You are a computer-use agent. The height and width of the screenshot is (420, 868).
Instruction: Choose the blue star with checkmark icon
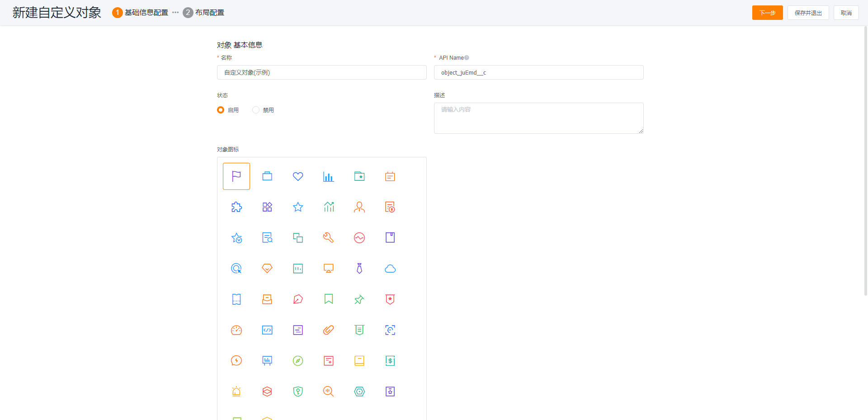[236, 238]
